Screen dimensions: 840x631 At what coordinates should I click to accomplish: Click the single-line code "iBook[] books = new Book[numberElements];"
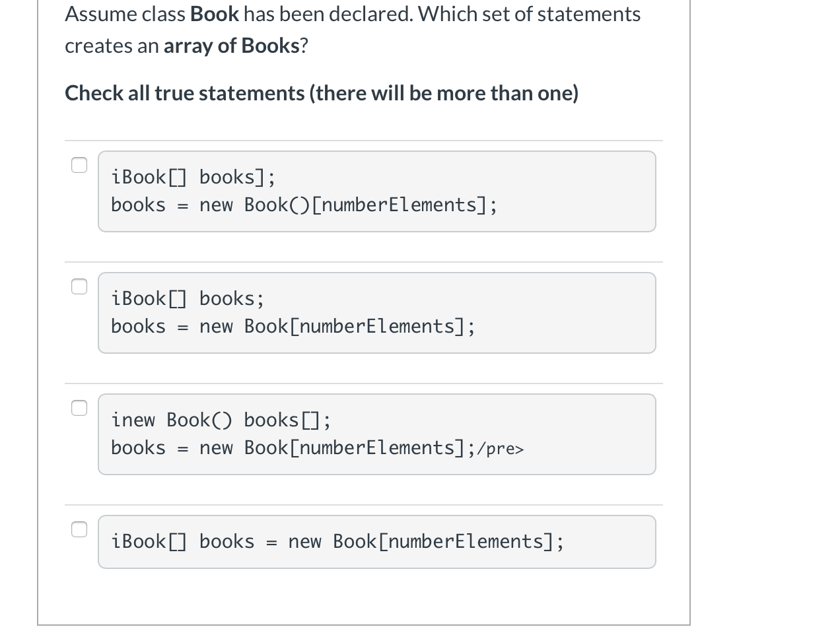tap(376, 541)
